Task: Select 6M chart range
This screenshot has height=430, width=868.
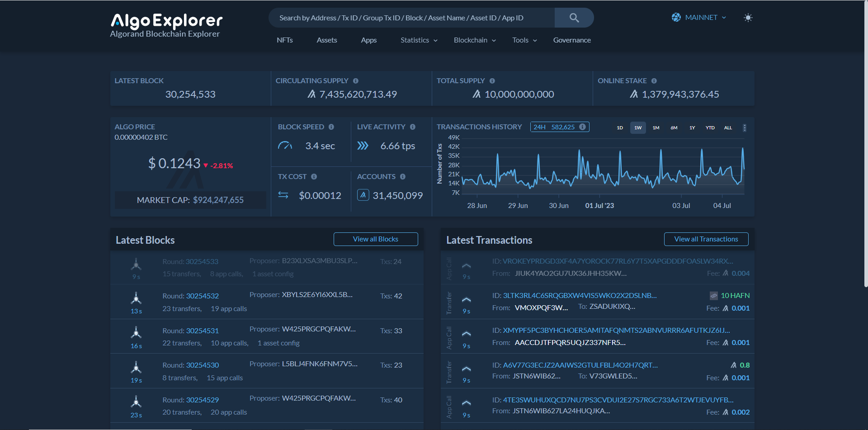Action: [674, 128]
